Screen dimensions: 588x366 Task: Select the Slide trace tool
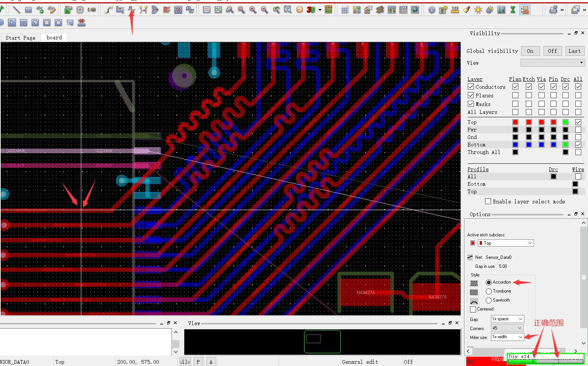(120, 10)
